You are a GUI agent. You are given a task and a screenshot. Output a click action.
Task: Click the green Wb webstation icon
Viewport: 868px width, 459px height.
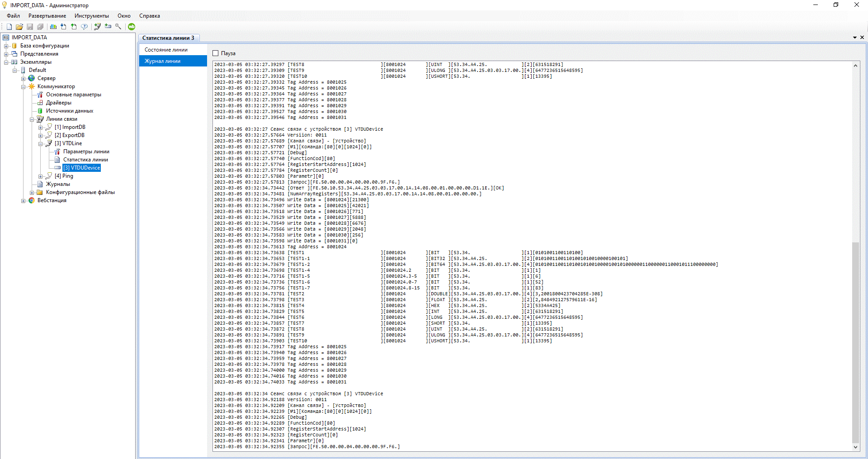[x=132, y=27]
